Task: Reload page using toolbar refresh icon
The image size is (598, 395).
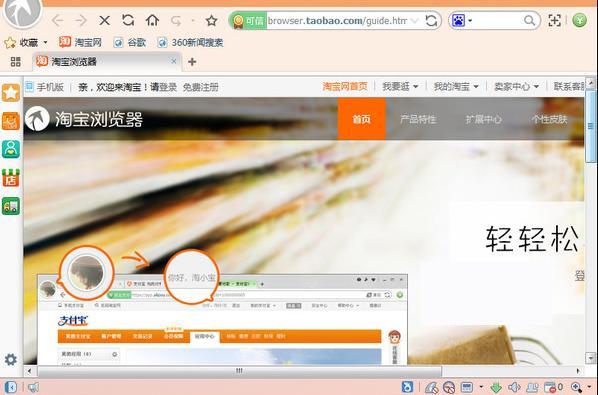Action: point(128,20)
